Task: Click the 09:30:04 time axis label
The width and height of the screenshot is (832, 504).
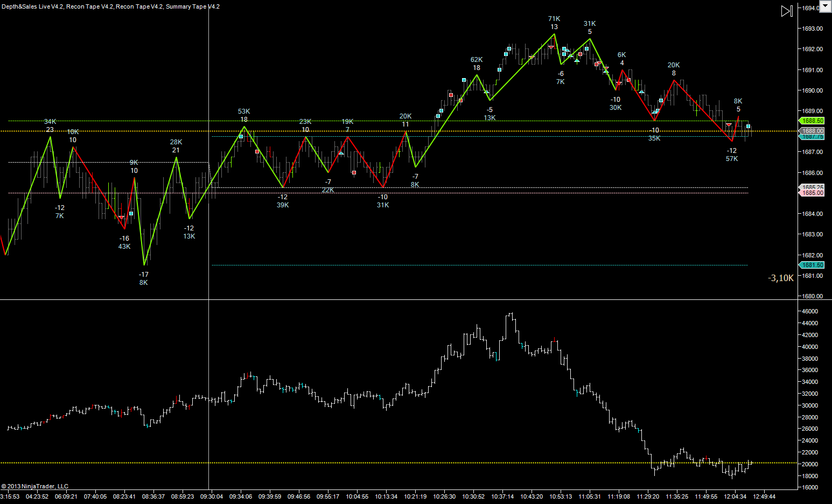Action: [x=212, y=496]
